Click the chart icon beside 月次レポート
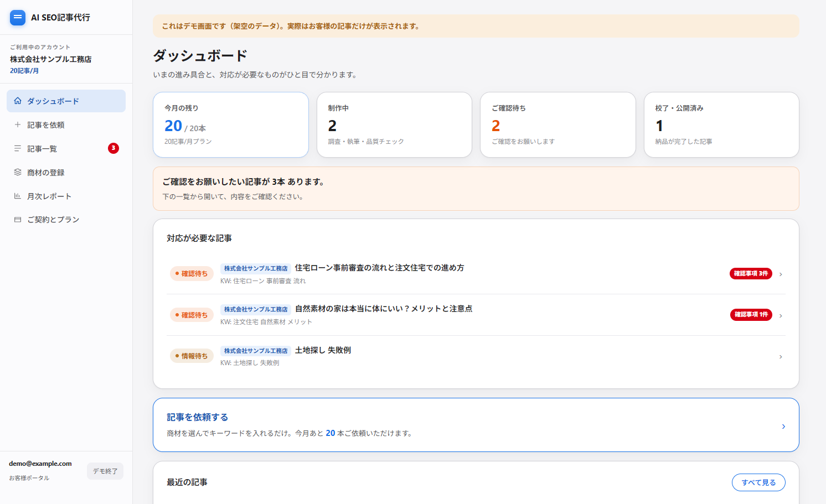 pyautogui.click(x=18, y=196)
